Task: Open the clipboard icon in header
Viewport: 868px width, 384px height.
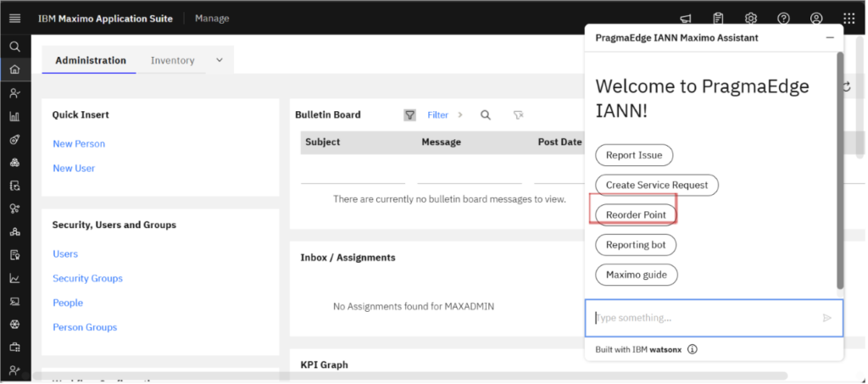Action: point(718,19)
